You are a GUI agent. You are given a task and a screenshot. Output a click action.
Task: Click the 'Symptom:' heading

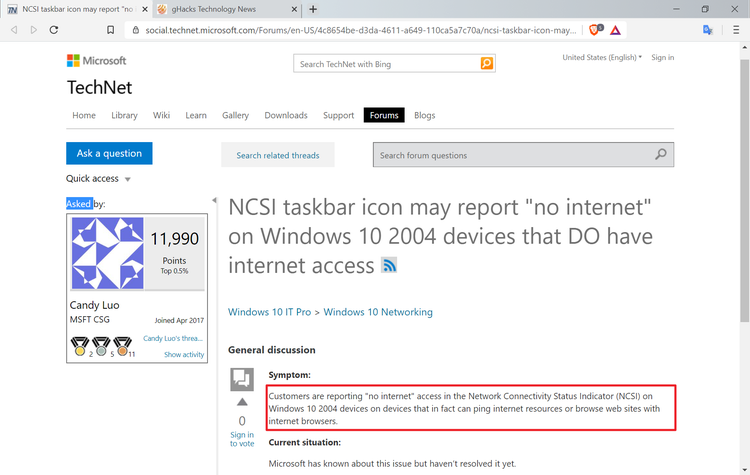click(x=289, y=375)
